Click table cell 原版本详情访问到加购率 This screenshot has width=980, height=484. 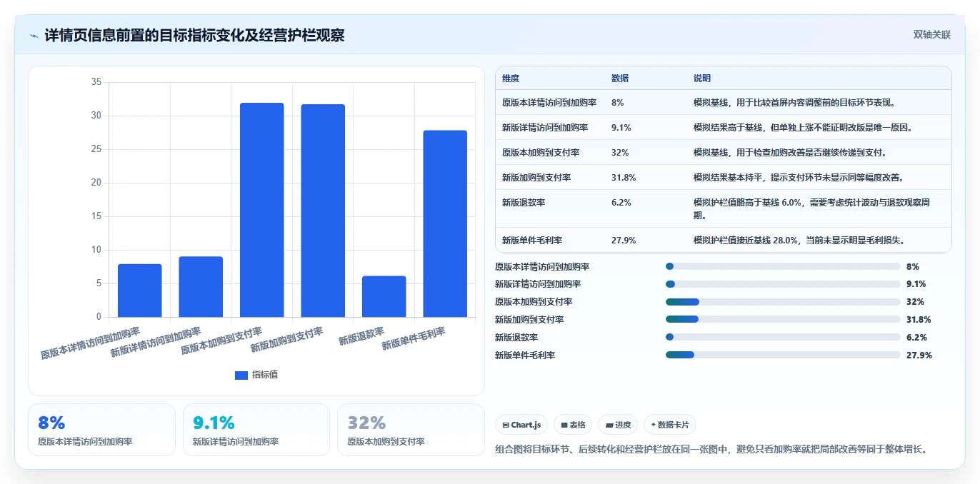[x=549, y=102]
